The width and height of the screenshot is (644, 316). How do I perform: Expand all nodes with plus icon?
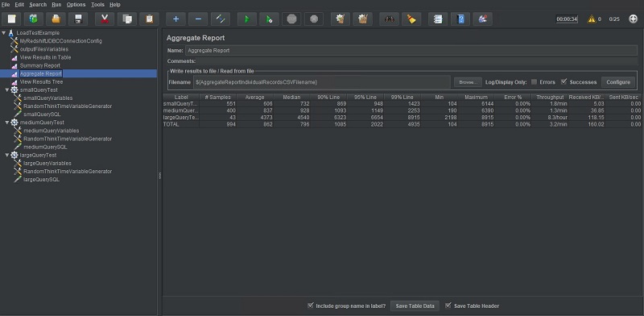pos(175,19)
